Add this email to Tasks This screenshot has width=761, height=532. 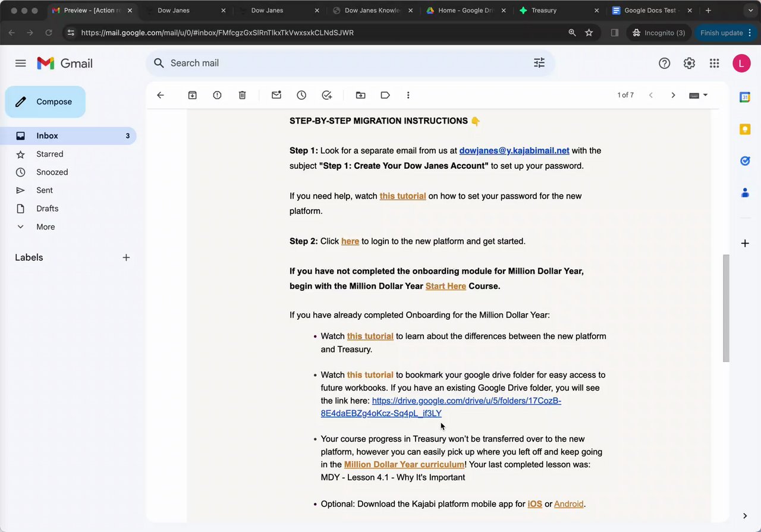point(326,95)
